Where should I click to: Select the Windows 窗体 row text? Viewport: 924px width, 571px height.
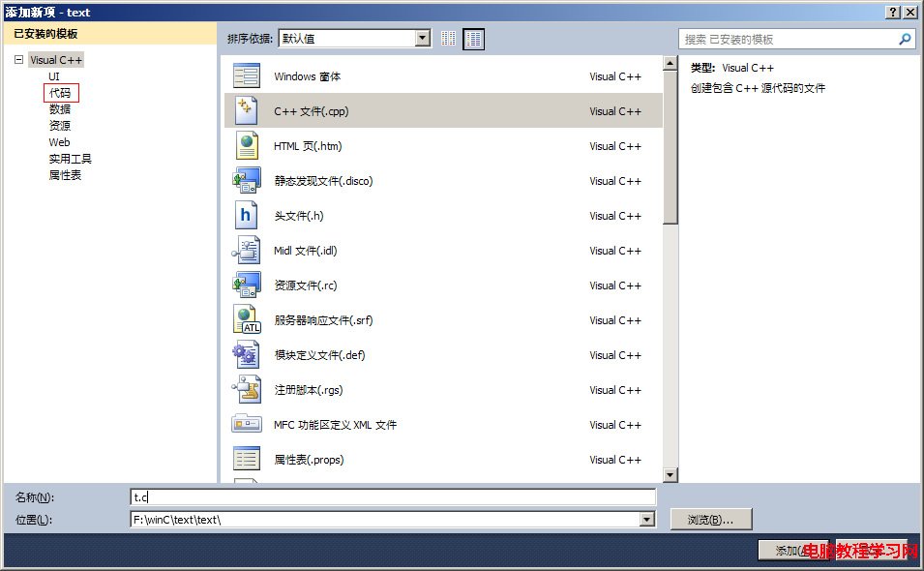click(307, 76)
